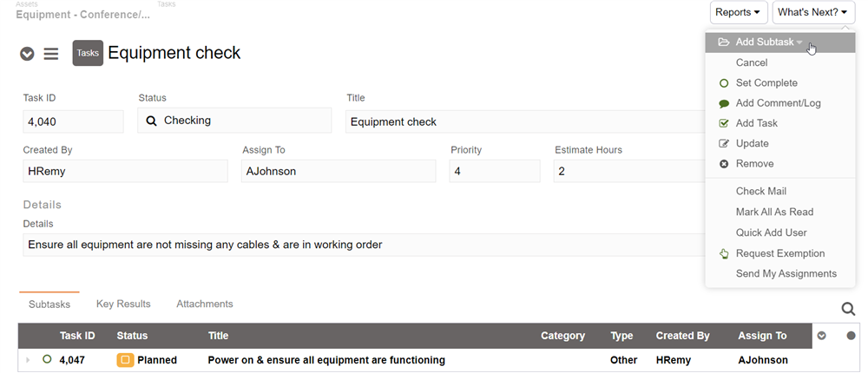This screenshot has width=868, height=373.
Task: Click the Tasks badge icon
Action: point(88,53)
